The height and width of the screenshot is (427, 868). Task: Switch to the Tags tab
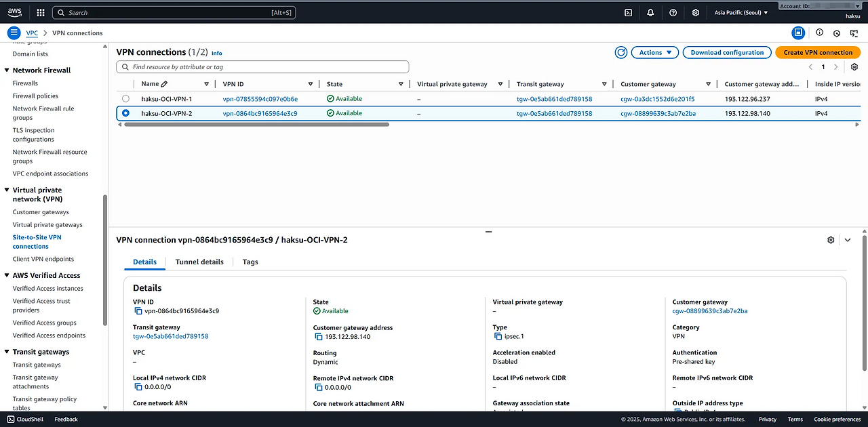[x=250, y=262]
